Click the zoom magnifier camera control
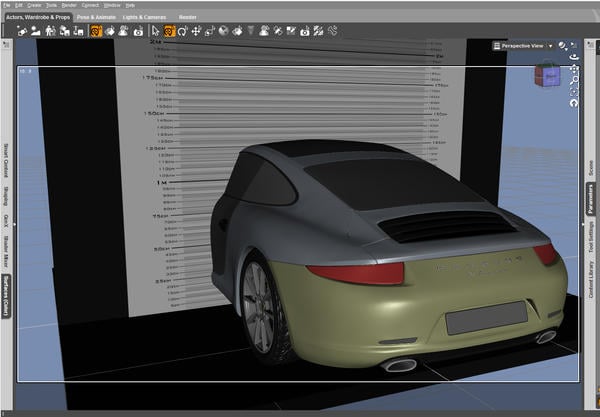This screenshot has width=600, height=417. pyautogui.click(x=574, y=81)
